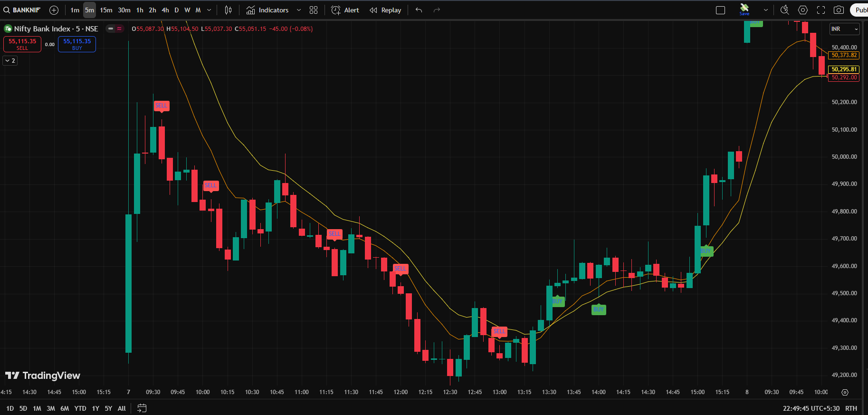The image size is (868, 415).
Task: Select the 5m timeframe
Action: [89, 10]
